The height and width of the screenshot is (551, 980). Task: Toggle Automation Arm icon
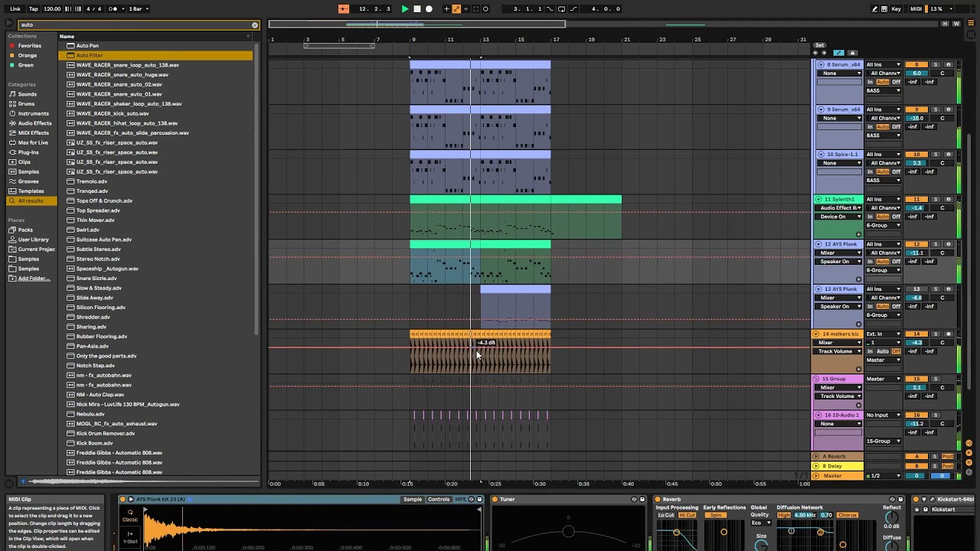click(x=456, y=9)
